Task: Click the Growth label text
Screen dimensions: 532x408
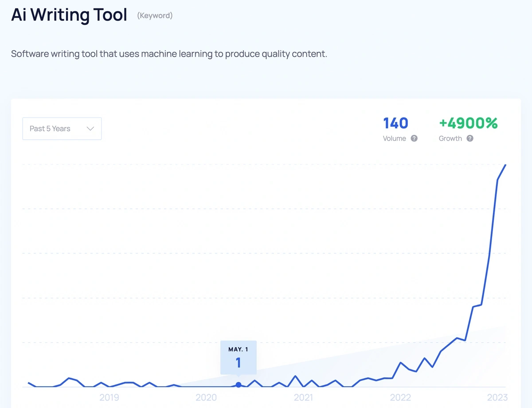Action: point(450,138)
